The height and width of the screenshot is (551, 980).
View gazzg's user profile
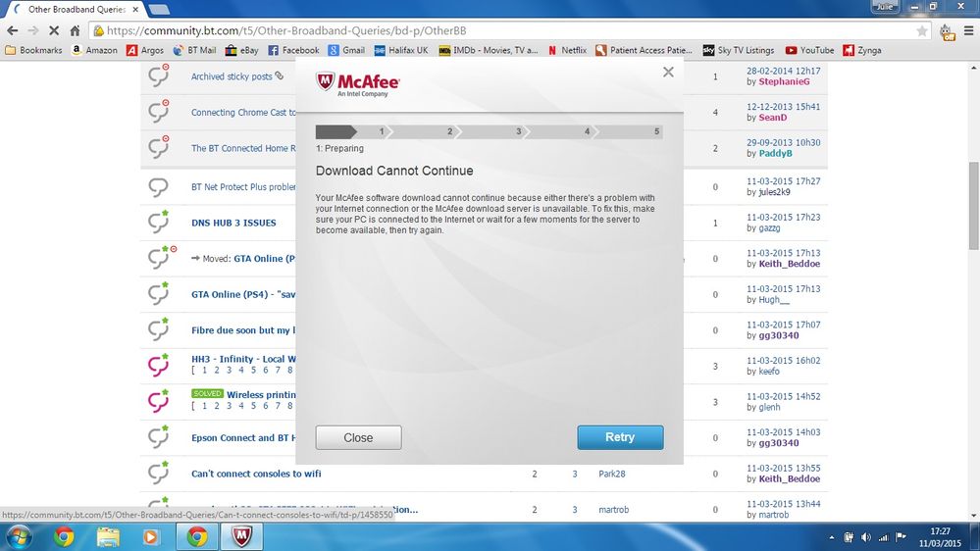click(x=769, y=228)
